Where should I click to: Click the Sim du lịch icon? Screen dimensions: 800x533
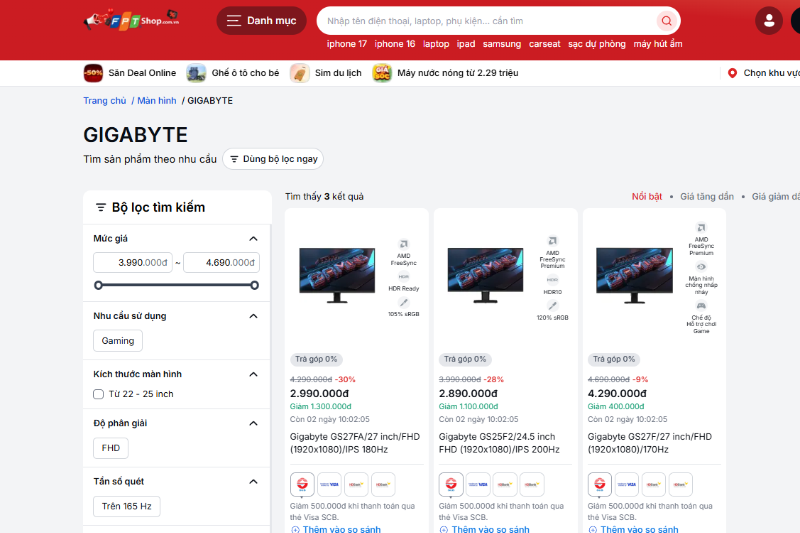pos(299,73)
